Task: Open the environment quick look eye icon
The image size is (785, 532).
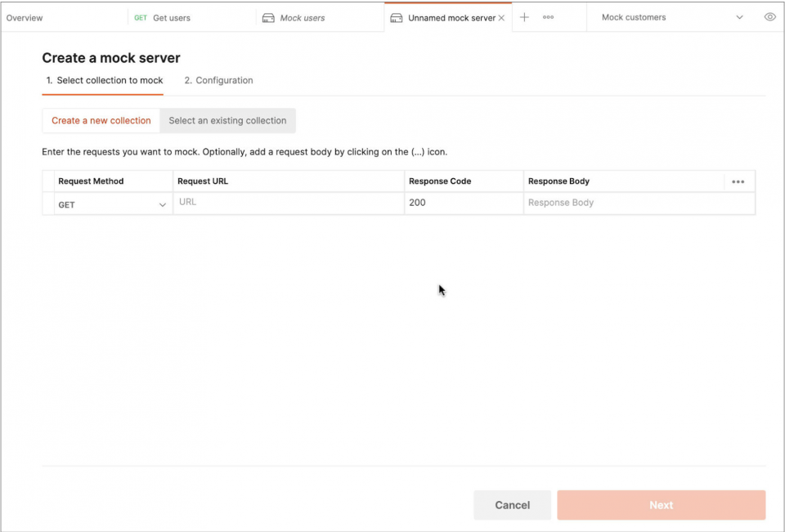Action: (769, 16)
